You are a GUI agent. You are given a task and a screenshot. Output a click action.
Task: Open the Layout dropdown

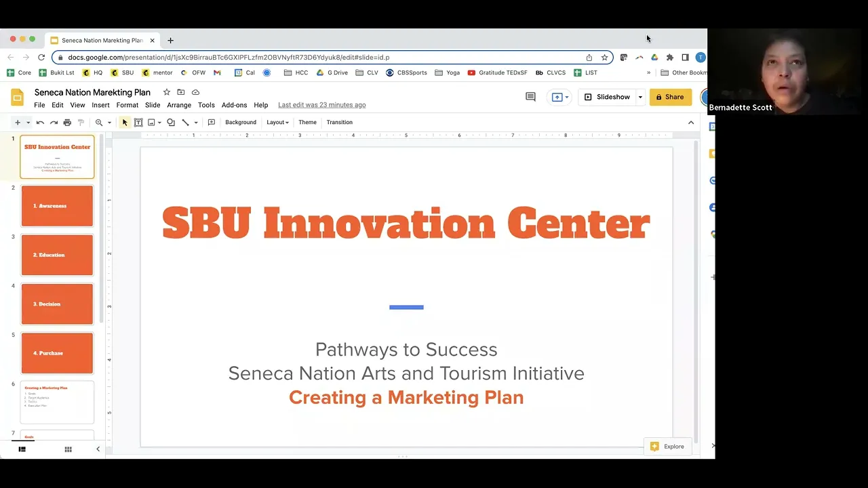coord(277,123)
